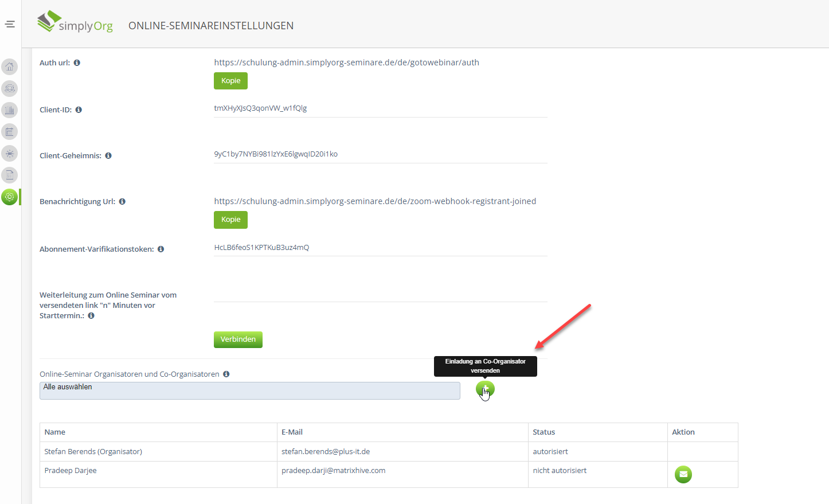The image size is (829, 504).
Task: Send invitation with green plus button
Action: point(484,389)
